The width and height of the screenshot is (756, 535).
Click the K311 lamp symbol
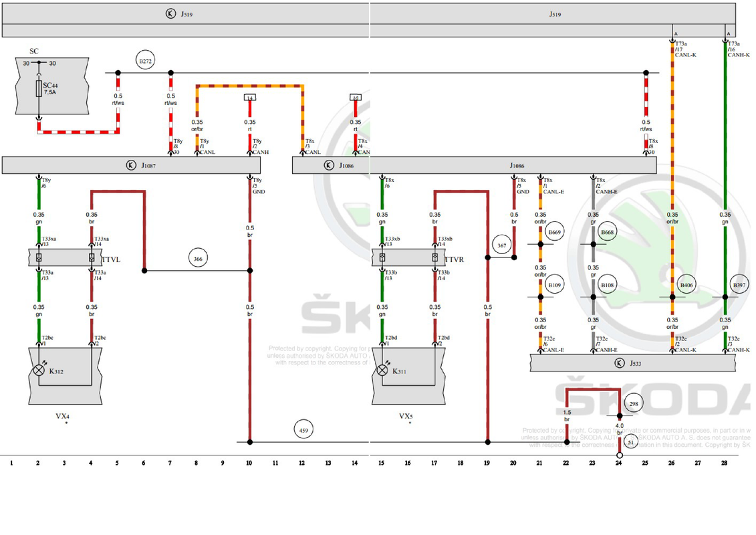[382, 370]
